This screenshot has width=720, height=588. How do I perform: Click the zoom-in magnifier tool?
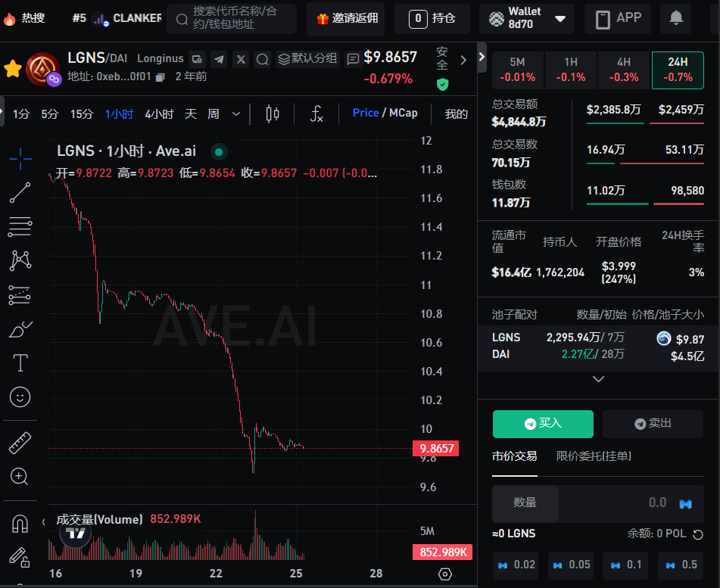(20, 476)
